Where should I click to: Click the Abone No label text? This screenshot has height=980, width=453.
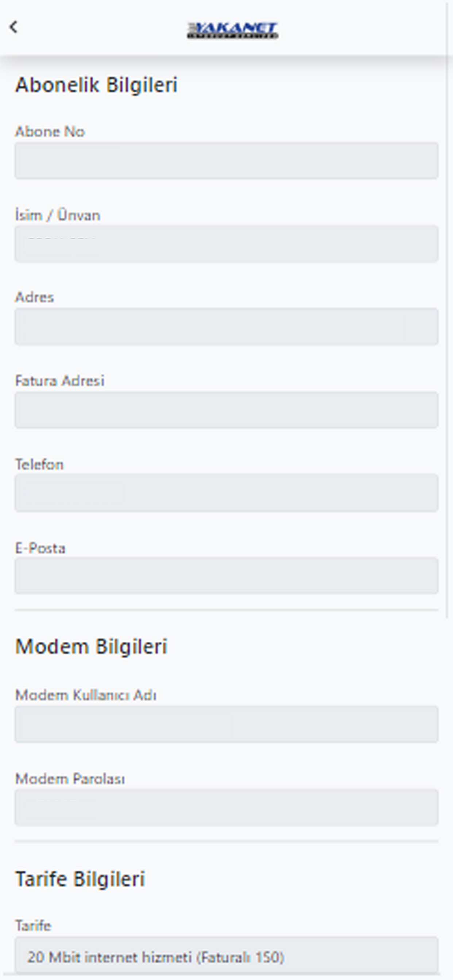pos(50,132)
